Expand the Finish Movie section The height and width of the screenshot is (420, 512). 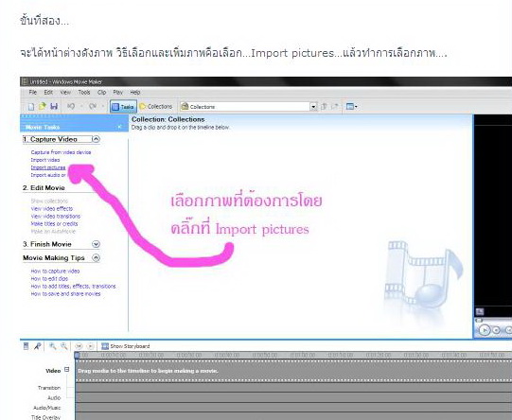(x=96, y=244)
